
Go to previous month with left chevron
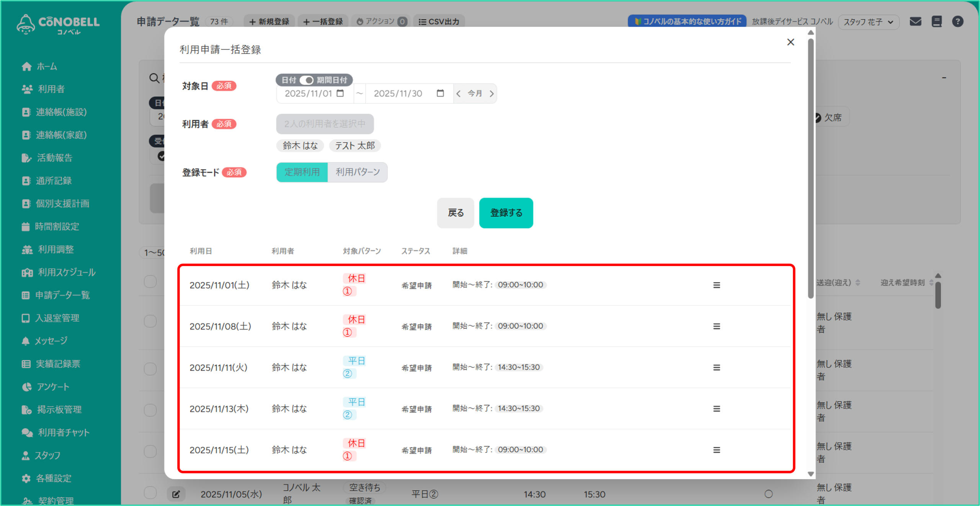(459, 93)
